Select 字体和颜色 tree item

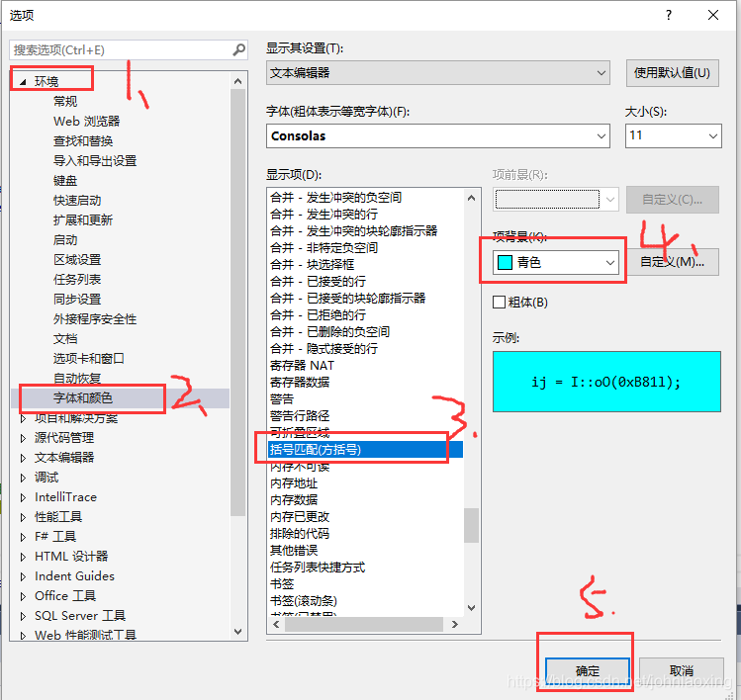tap(83, 398)
